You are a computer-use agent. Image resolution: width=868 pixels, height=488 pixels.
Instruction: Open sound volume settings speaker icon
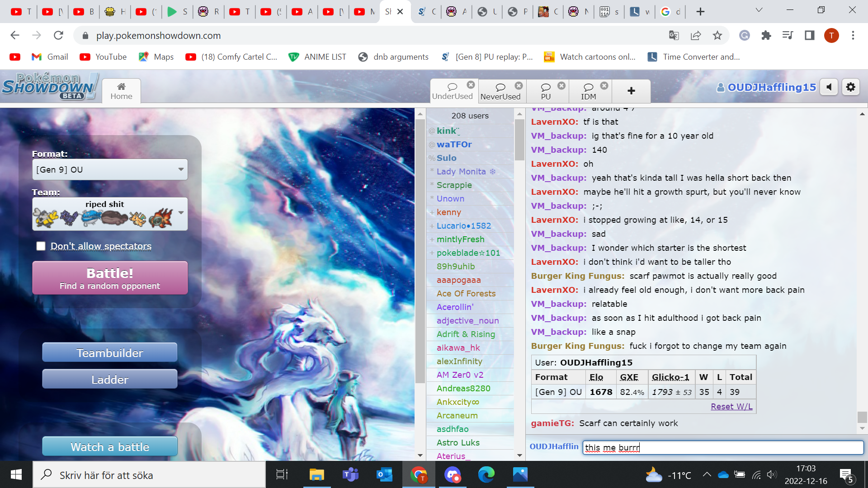click(829, 87)
